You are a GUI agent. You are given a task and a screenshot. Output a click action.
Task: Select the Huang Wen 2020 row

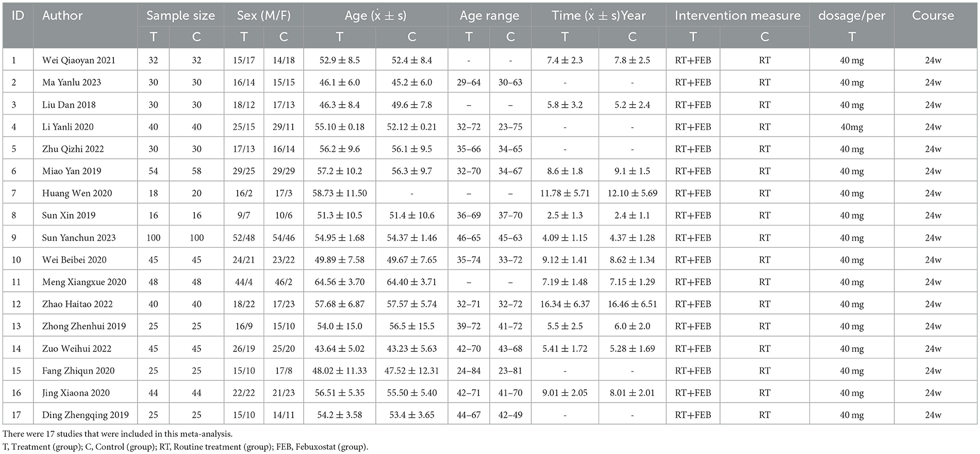tap(490, 193)
